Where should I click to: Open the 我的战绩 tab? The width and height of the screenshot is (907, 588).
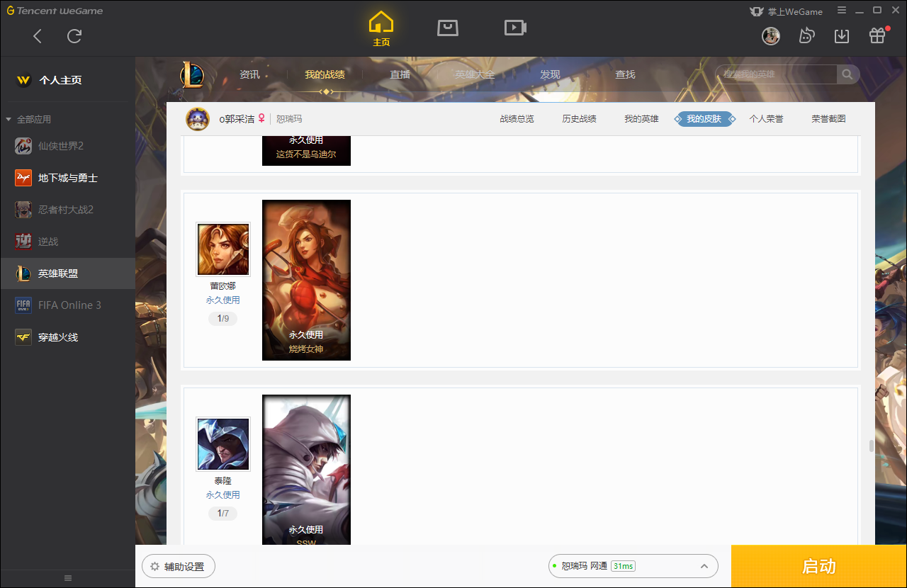click(x=325, y=74)
